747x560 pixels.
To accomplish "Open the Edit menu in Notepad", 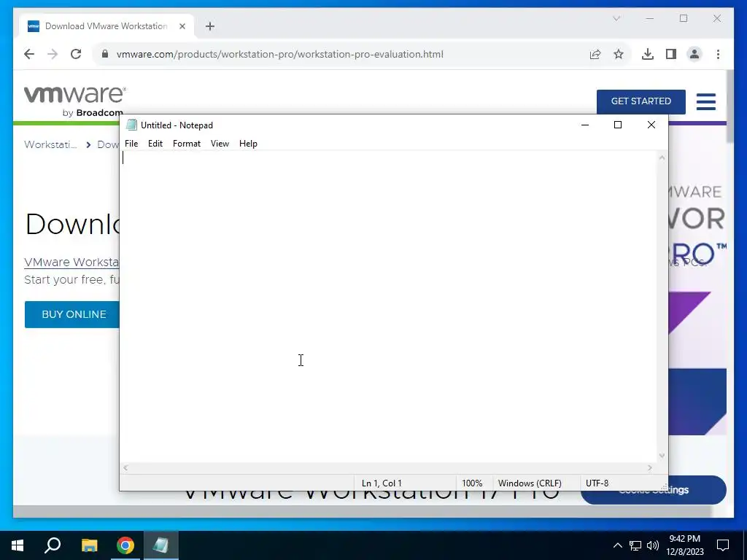I will (155, 144).
